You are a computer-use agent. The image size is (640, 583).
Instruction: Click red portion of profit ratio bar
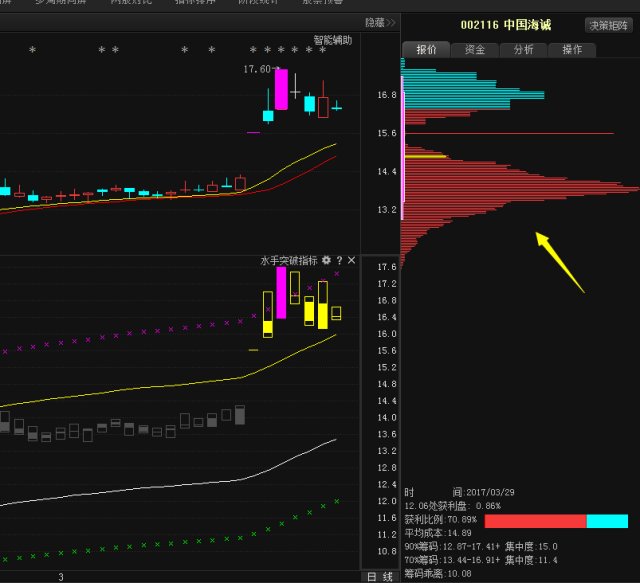click(535, 521)
